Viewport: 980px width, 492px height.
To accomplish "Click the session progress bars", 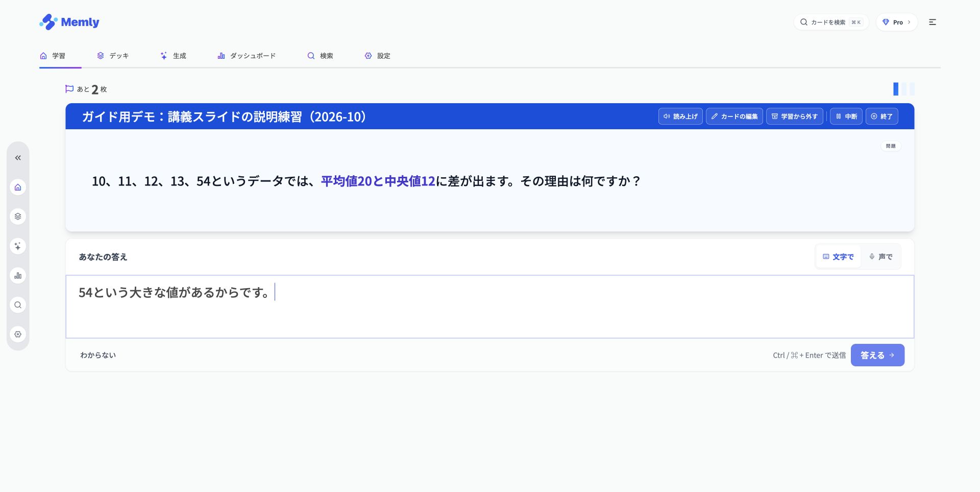I will tap(903, 89).
